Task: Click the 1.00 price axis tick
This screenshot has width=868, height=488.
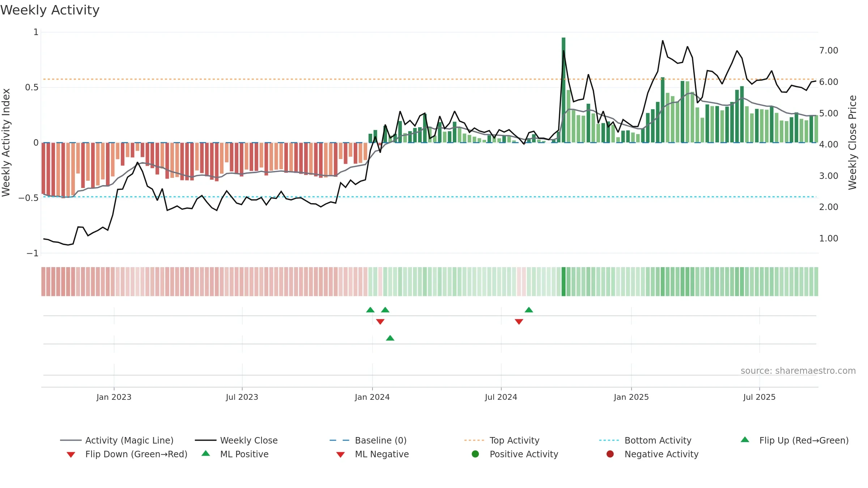Action: pyautogui.click(x=829, y=239)
